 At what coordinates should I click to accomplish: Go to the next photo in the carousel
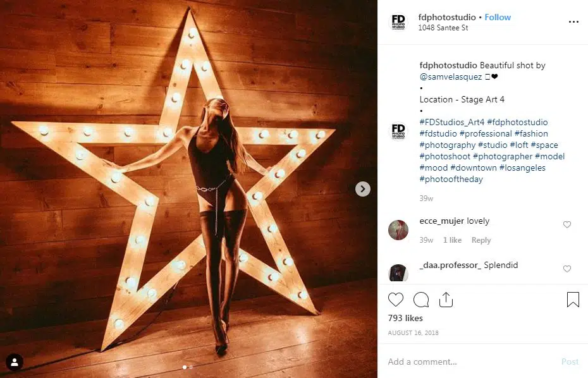363,189
